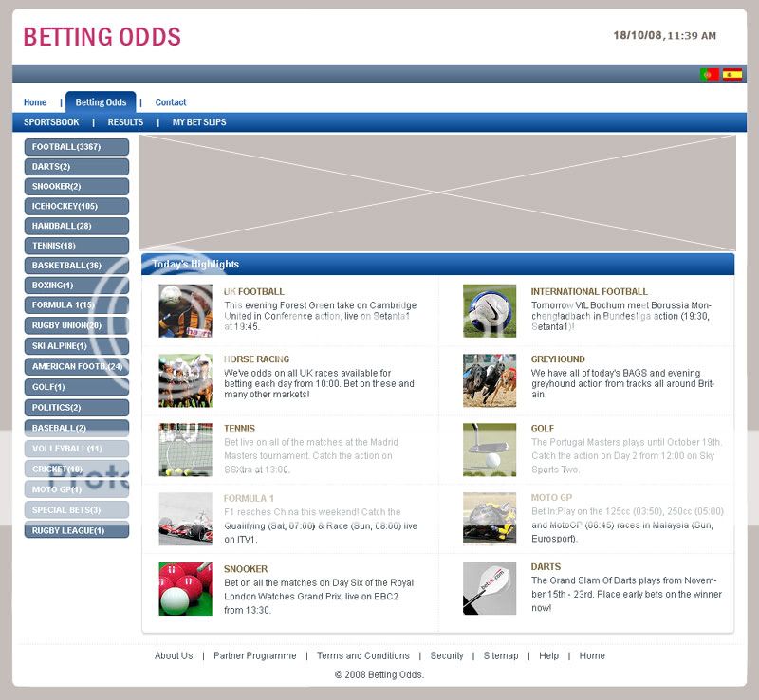Select BOXING(1) category

point(77,286)
